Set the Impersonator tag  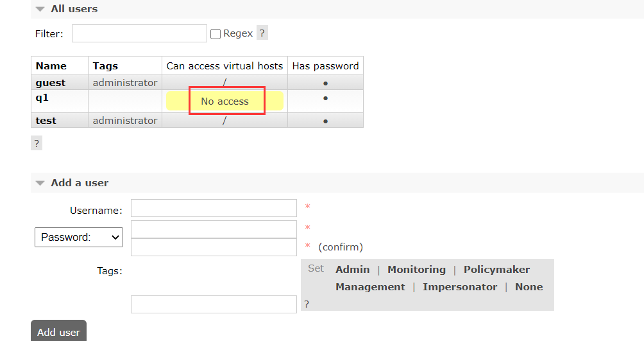[460, 286]
